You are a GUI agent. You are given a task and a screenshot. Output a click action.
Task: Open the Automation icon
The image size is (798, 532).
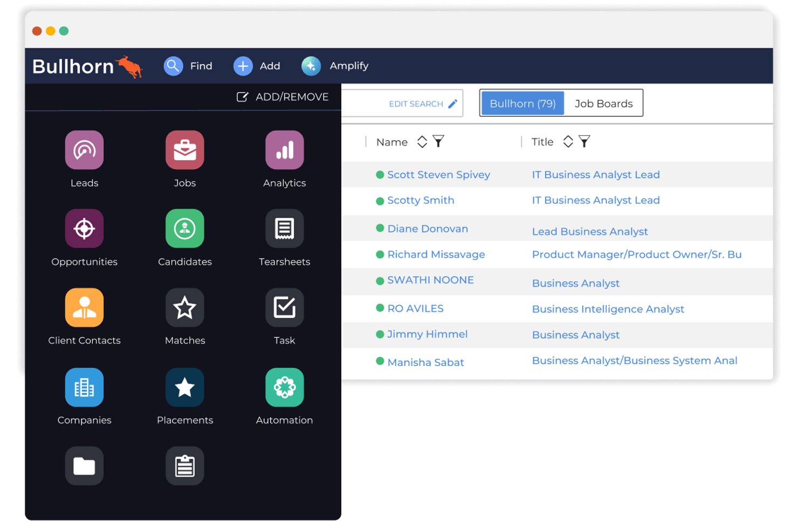(x=285, y=387)
